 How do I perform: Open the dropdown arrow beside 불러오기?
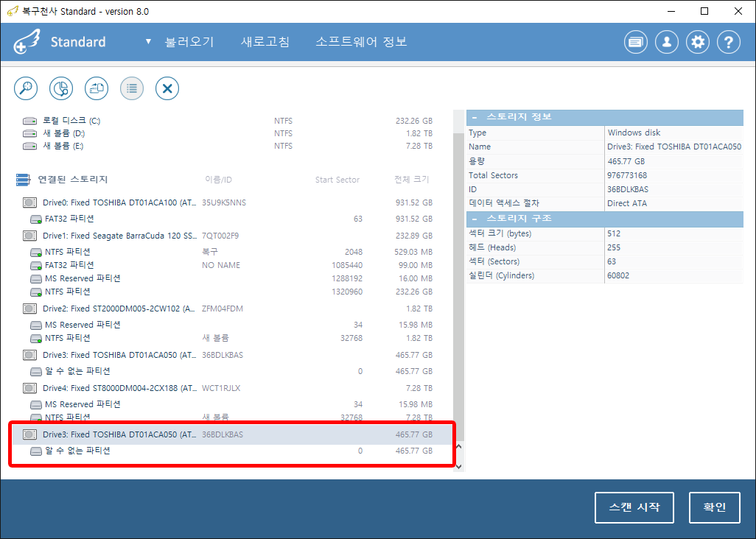coord(148,41)
